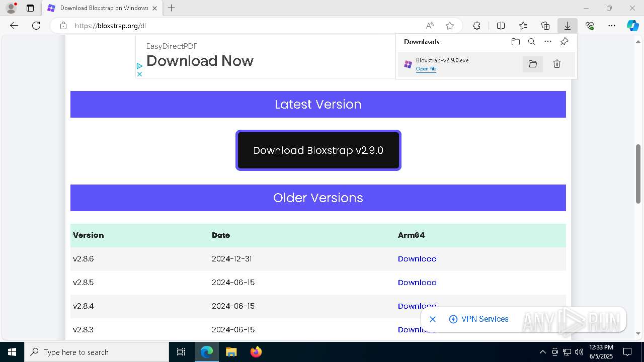Open Extensions puzzle icon
644x362 pixels.
(x=476, y=26)
